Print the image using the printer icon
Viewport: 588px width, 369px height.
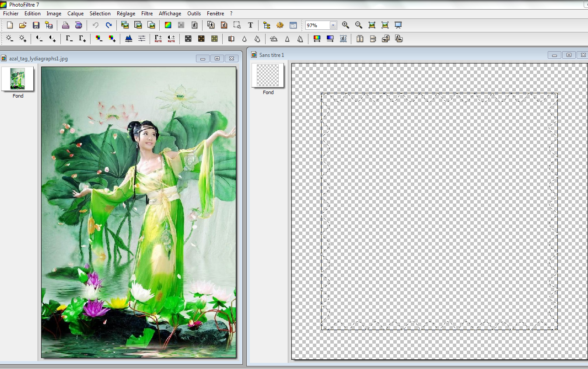pyautogui.click(x=65, y=25)
